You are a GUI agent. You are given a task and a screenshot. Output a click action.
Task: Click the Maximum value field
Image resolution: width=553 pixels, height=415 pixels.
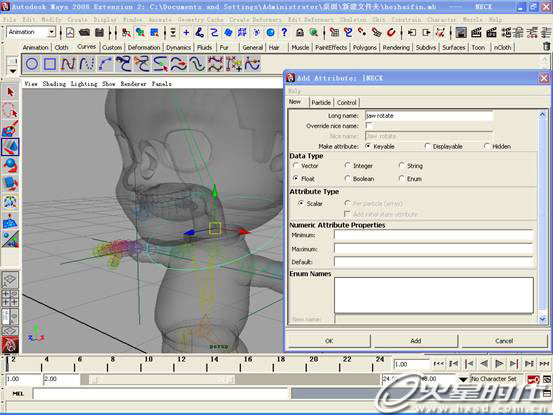433,249
